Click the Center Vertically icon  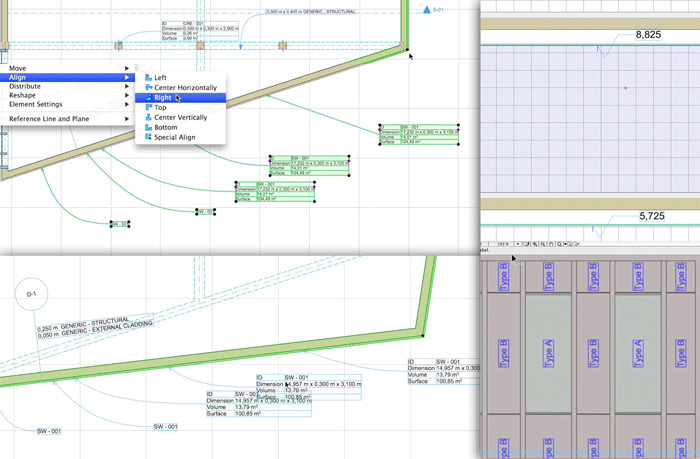pos(148,117)
